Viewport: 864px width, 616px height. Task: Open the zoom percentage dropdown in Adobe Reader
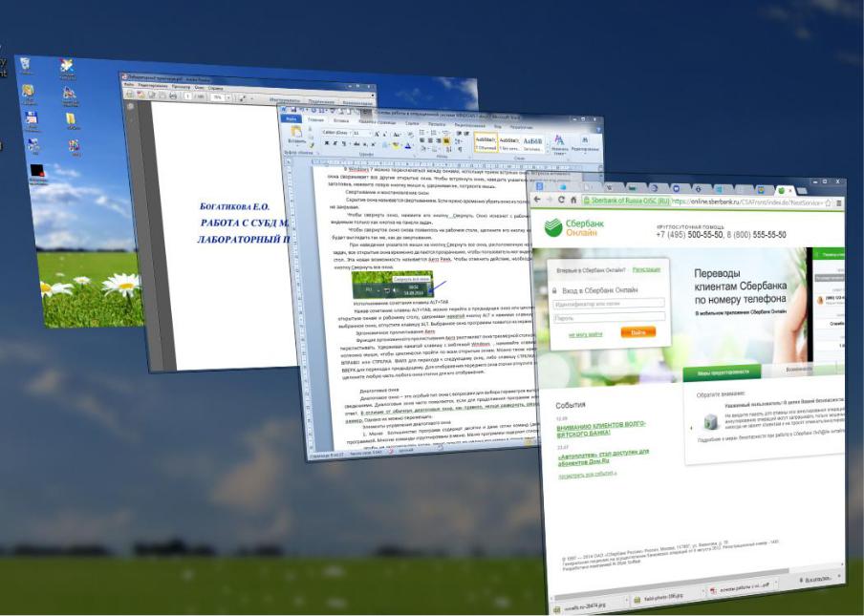point(228,97)
